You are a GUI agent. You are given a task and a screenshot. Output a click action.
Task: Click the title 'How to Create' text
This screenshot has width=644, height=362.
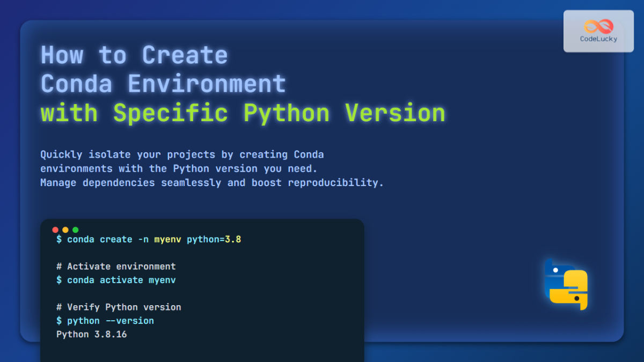click(133, 54)
